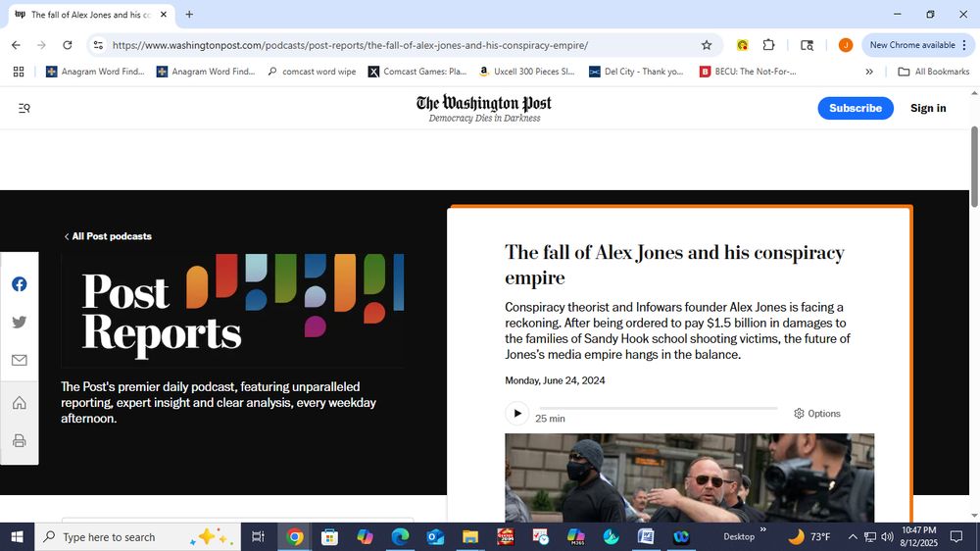Open Del City Thank you bookmark

[x=637, y=72]
